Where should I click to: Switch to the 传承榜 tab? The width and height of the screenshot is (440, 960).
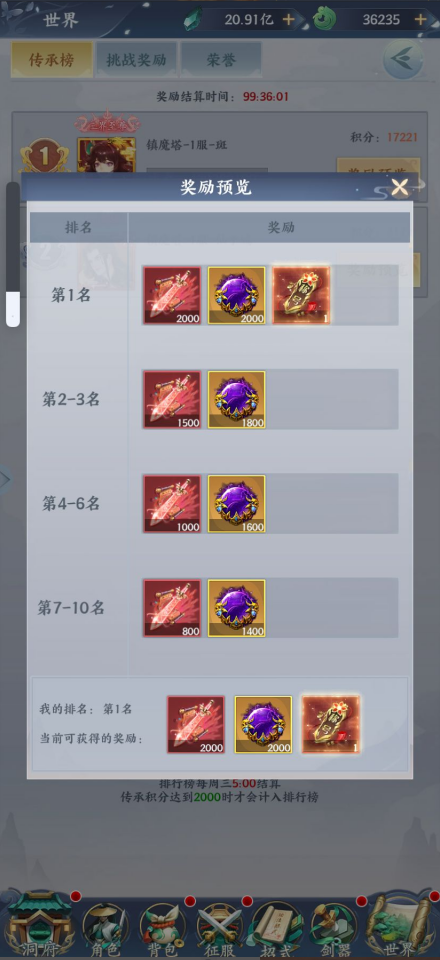(52, 59)
